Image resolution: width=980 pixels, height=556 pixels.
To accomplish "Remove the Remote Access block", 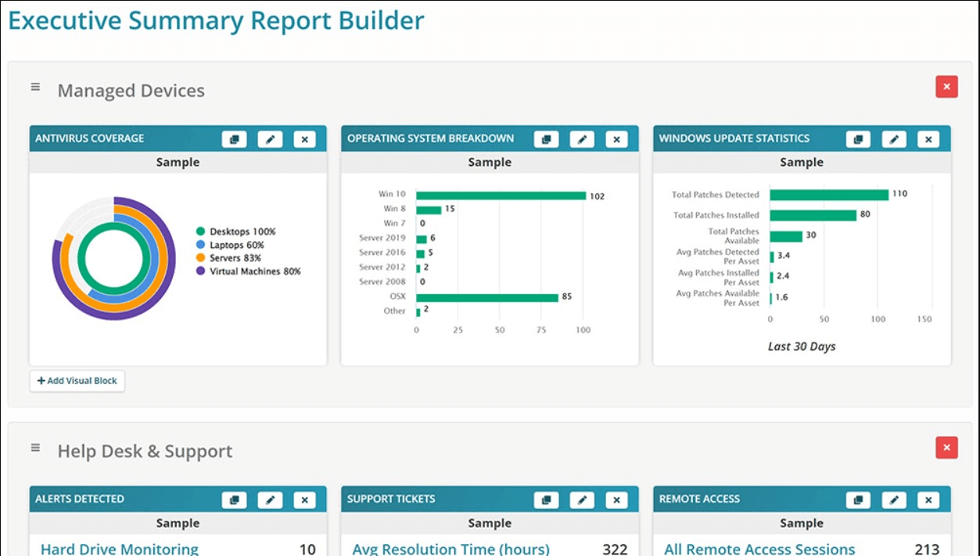I will point(929,500).
